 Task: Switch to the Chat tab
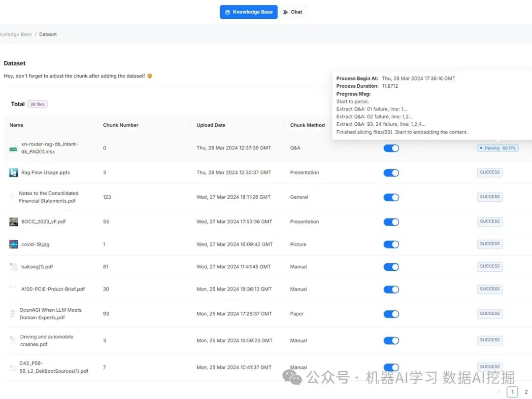coord(293,12)
